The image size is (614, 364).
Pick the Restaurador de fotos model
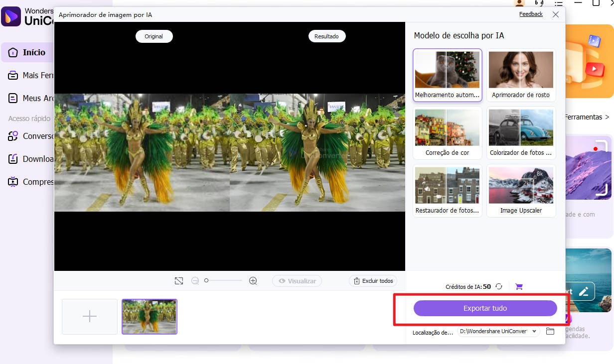coord(448,191)
